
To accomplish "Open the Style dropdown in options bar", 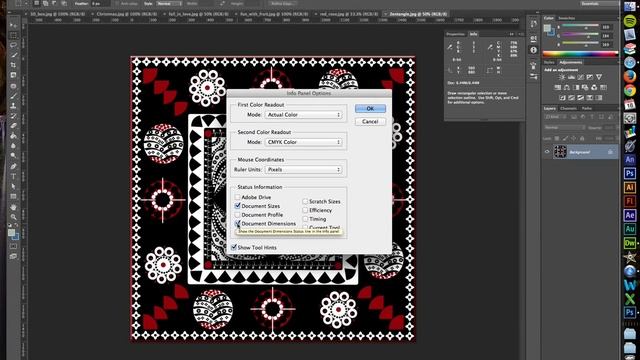I will tap(168, 3).
